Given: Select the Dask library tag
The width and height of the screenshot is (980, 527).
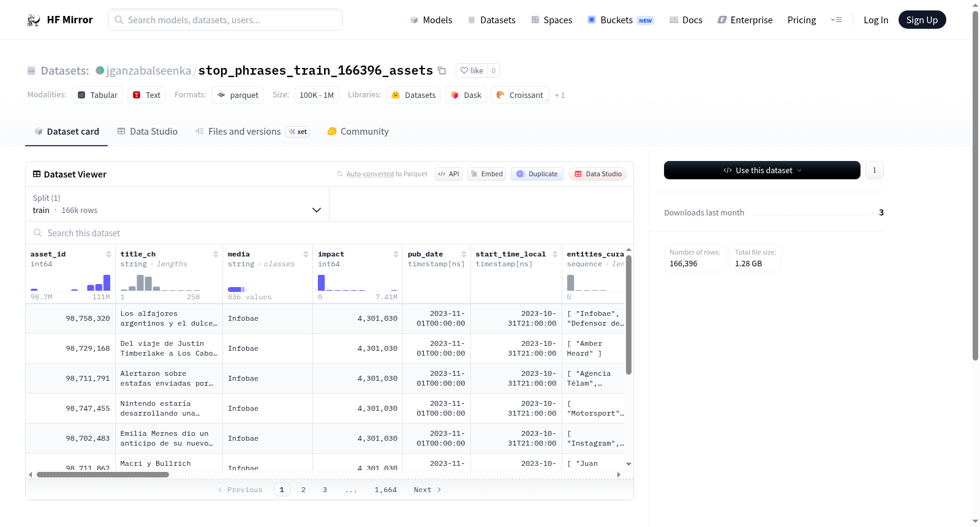Looking at the screenshot, I should click(x=466, y=95).
